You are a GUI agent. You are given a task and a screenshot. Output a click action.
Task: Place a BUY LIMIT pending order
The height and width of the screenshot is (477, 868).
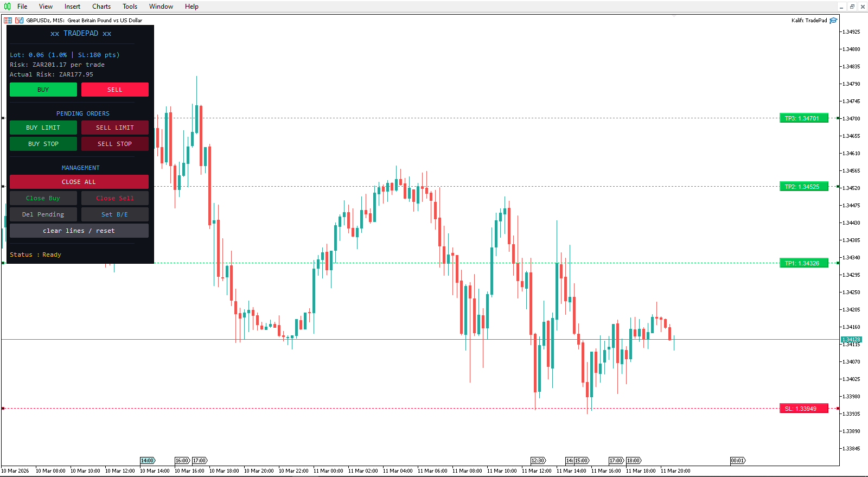coord(43,128)
